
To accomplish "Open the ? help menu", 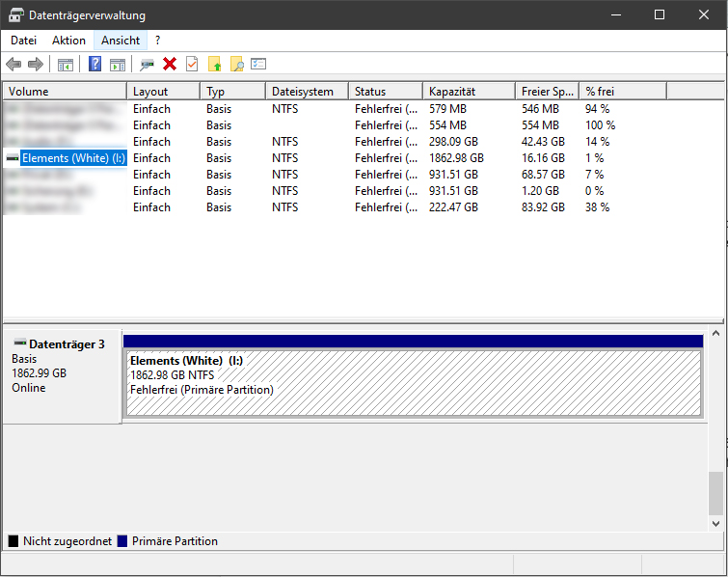I will pos(158,41).
